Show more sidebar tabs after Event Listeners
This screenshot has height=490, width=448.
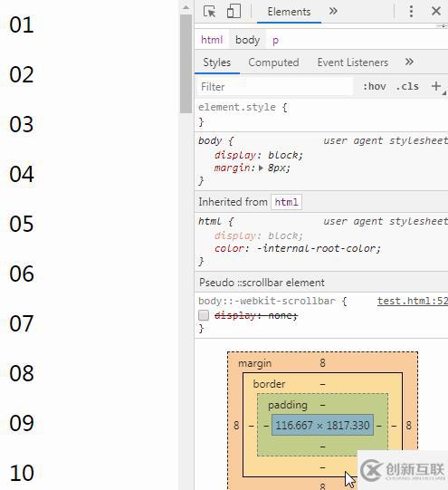click(409, 62)
